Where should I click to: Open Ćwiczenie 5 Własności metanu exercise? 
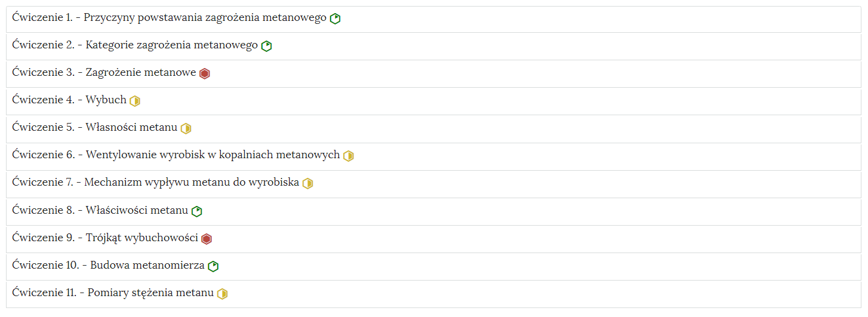click(x=434, y=129)
